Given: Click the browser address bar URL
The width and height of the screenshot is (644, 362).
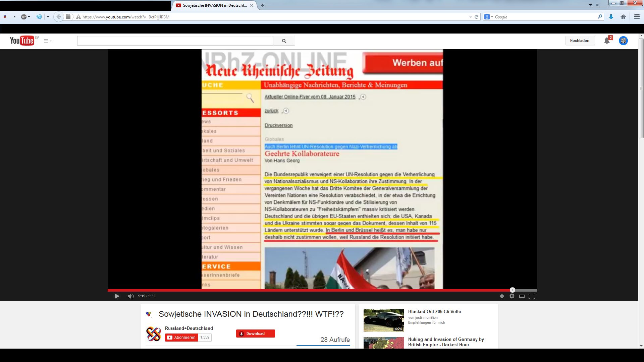Looking at the screenshot, I should (x=126, y=17).
